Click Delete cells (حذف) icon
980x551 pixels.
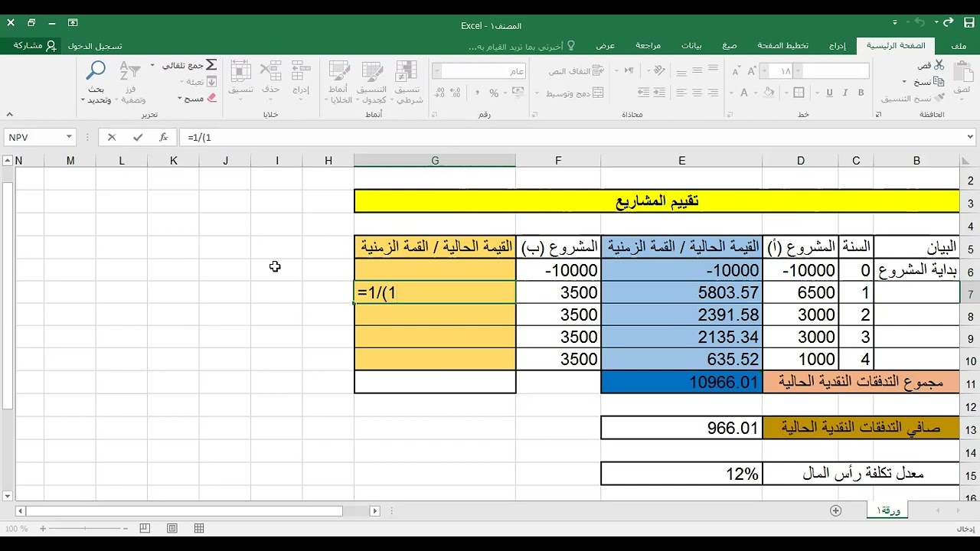[x=270, y=72]
